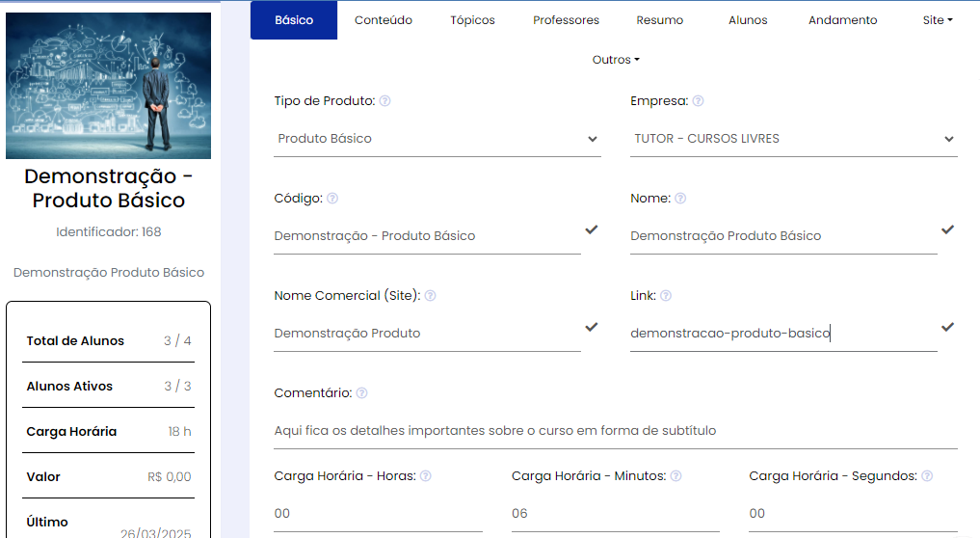Open Tipo de Produto dropdown
The width and height of the screenshot is (980, 538).
437,139
